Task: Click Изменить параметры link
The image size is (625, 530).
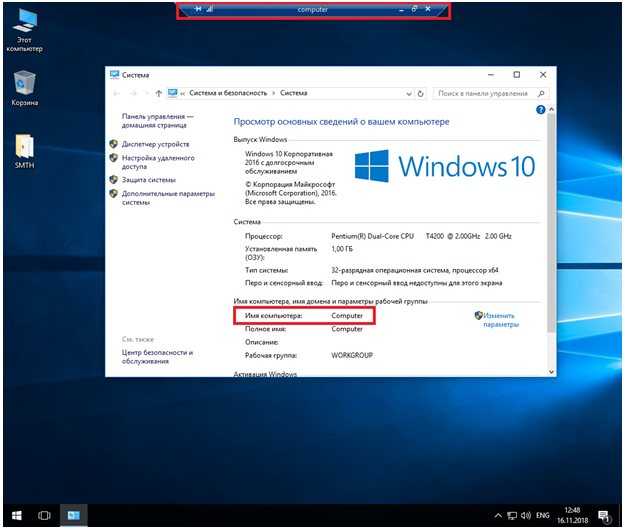Action: (501, 320)
